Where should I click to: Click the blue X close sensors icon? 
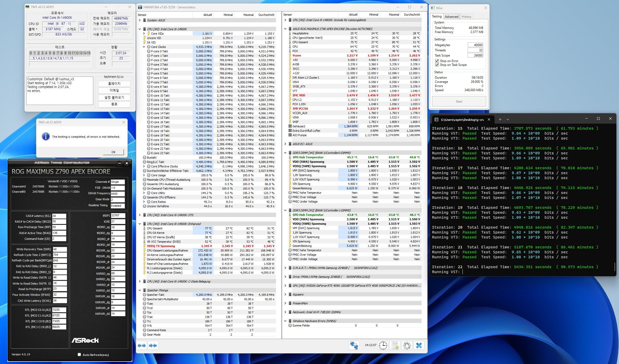pyautogui.click(x=419, y=346)
